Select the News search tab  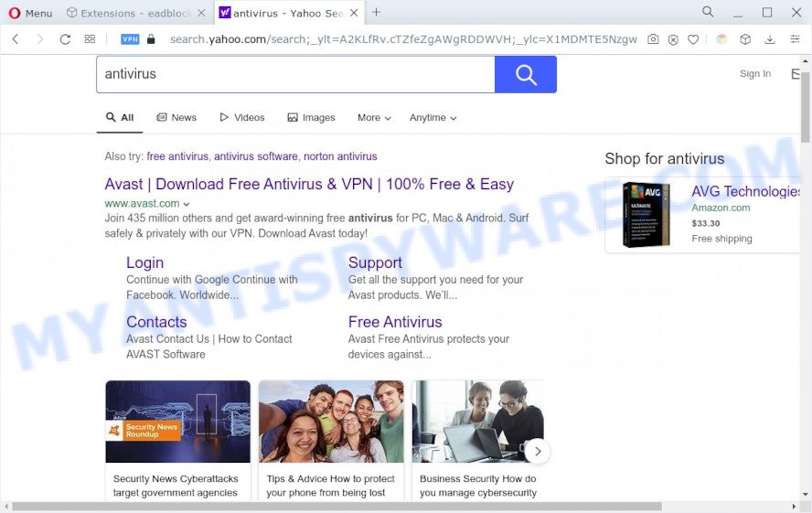(x=176, y=118)
